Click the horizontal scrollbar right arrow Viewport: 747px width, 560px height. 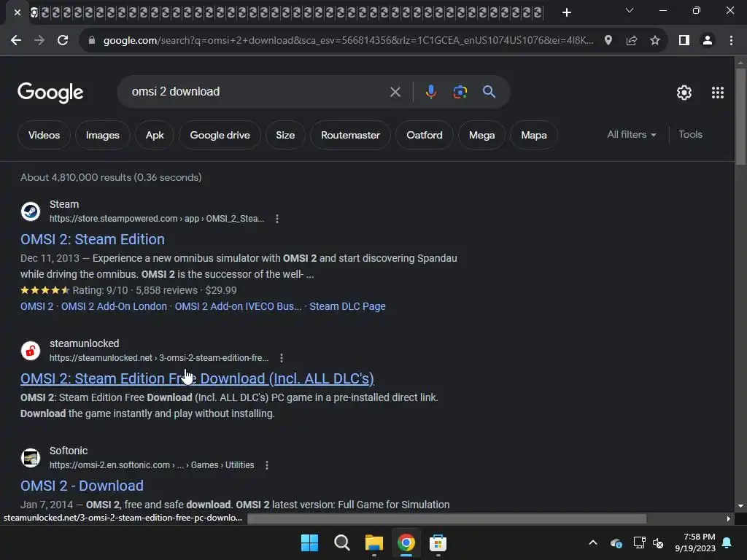tap(729, 518)
